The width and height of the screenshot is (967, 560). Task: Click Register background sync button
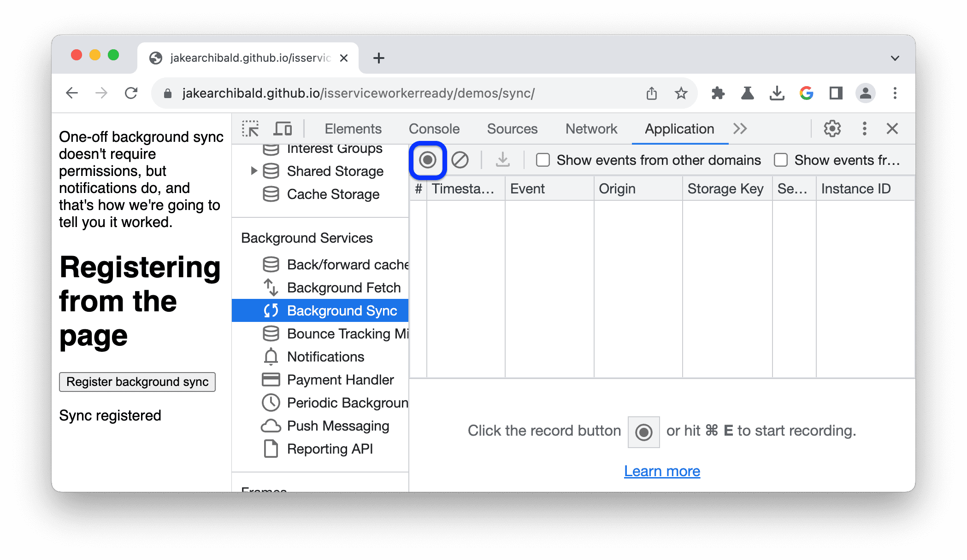click(x=138, y=381)
